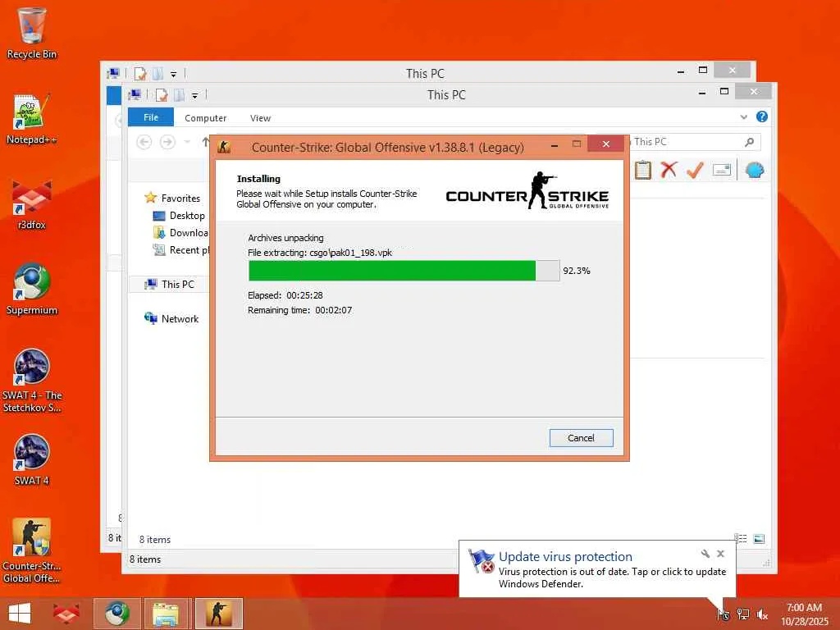Switch to details view in Explorer status bar

741,538
